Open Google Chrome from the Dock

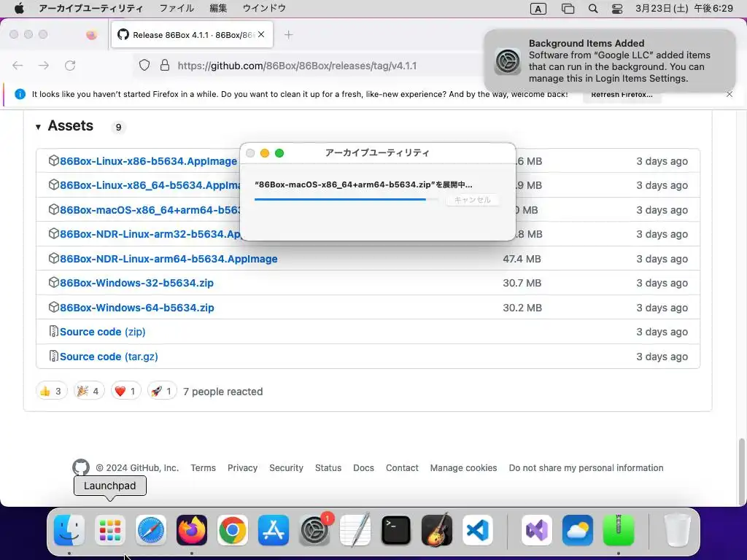click(x=233, y=530)
